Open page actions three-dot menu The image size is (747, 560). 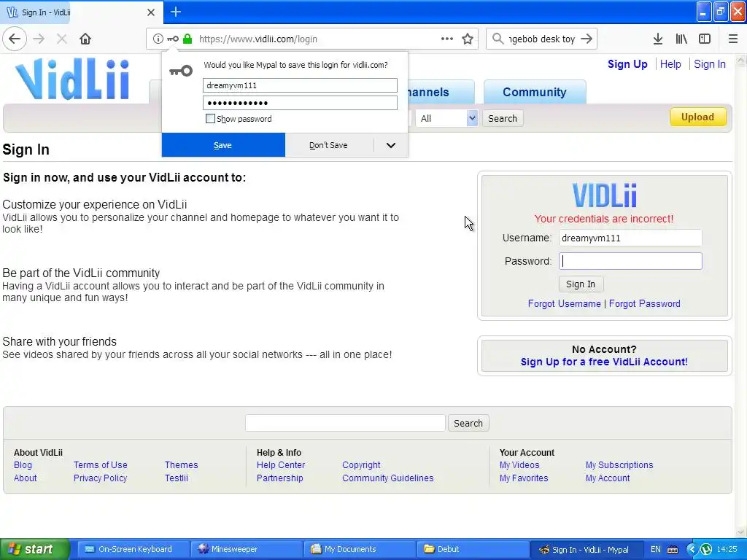click(x=447, y=39)
